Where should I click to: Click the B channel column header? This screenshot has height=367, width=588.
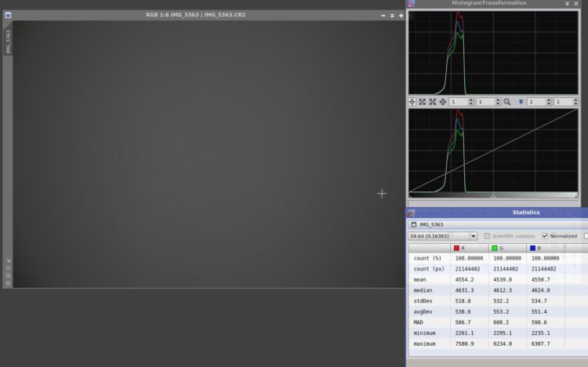tap(545, 248)
